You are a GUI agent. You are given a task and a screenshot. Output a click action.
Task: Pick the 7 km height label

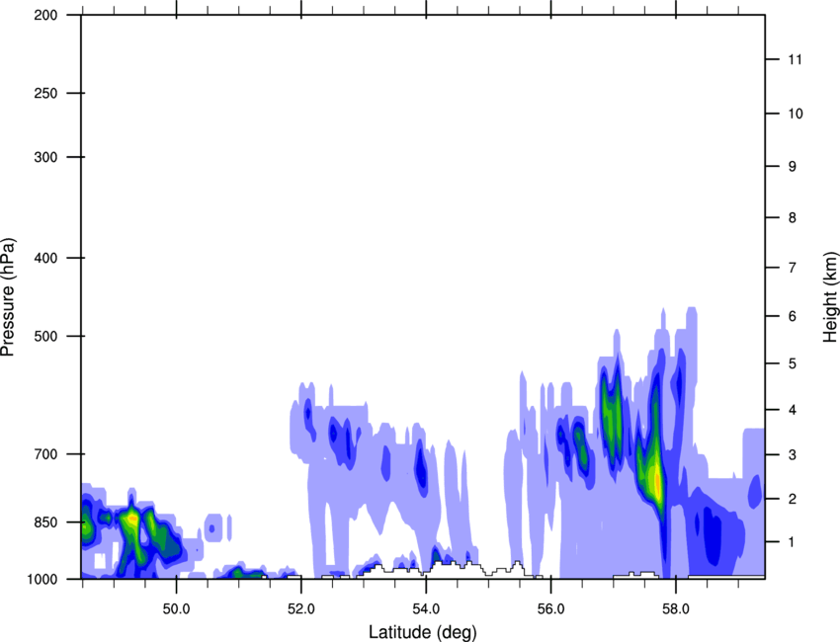[x=793, y=268]
